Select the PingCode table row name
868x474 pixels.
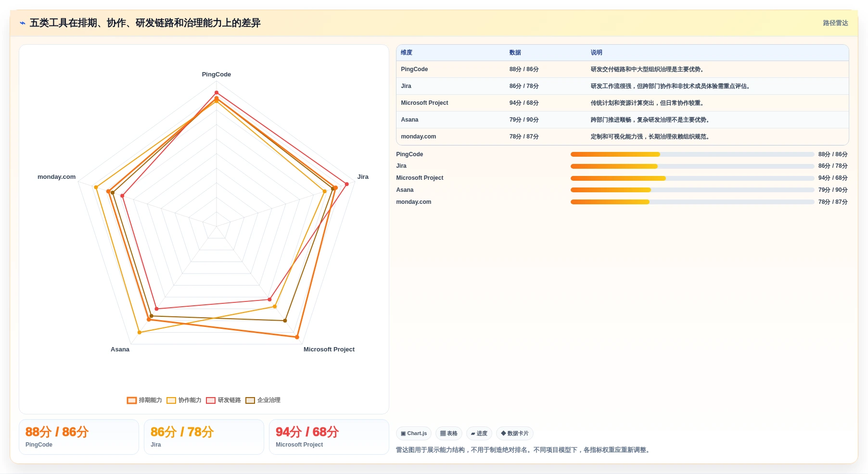click(414, 69)
